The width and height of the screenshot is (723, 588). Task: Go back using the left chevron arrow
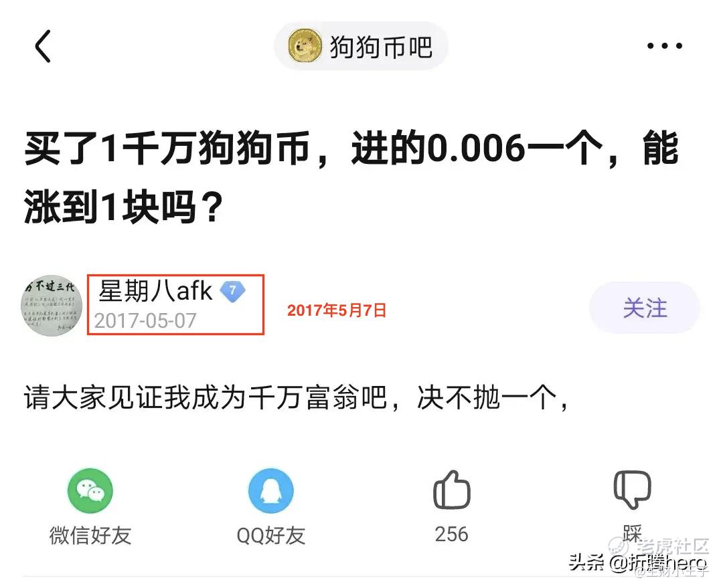42,46
